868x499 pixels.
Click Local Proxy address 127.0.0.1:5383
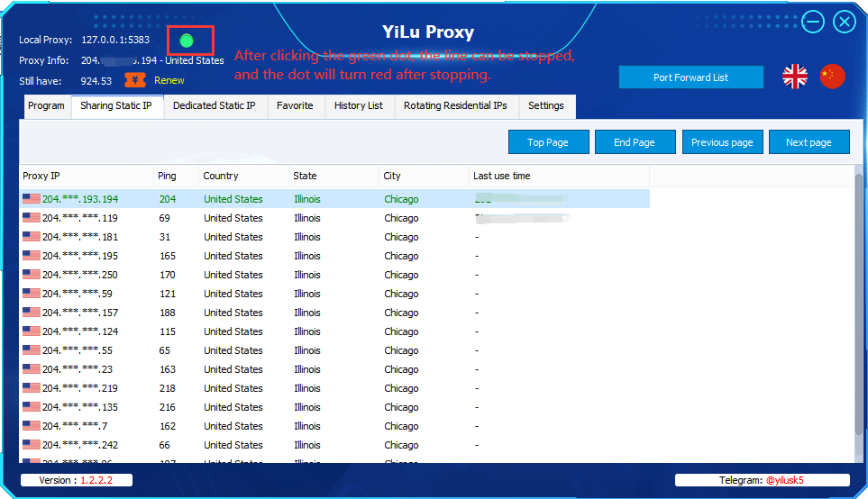115,40
